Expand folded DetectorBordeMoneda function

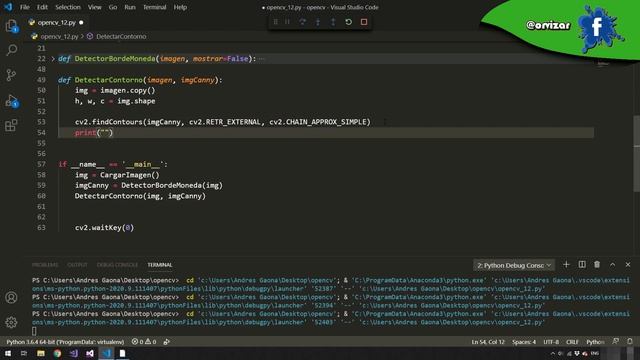pyautogui.click(x=53, y=59)
